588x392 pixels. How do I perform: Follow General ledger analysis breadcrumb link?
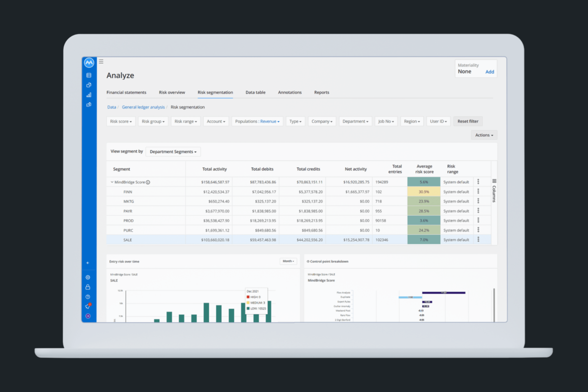point(143,107)
